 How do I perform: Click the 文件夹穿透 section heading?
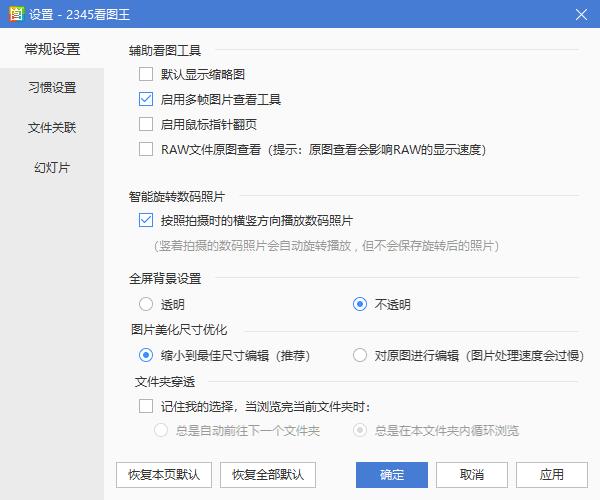[165, 381]
